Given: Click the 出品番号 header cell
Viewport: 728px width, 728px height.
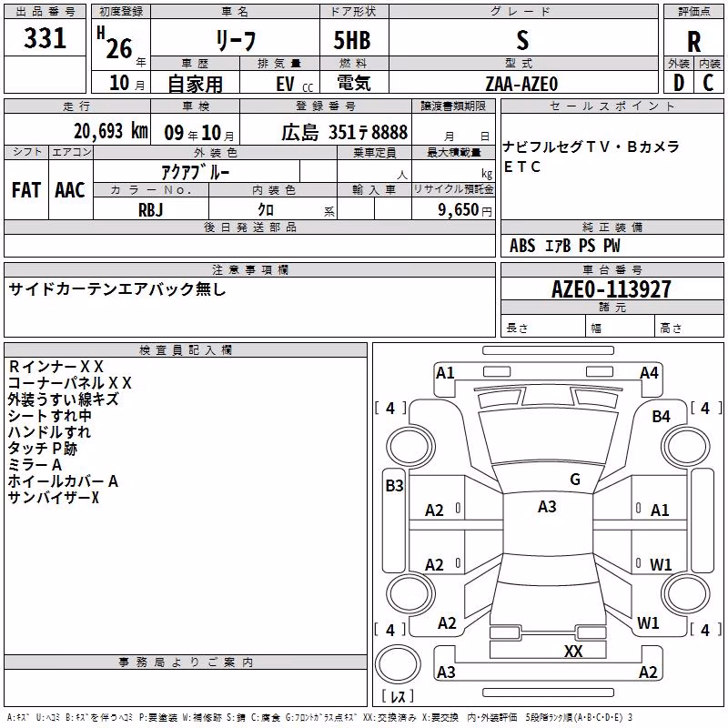Looking at the screenshot, I should pyautogui.click(x=45, y=12).
